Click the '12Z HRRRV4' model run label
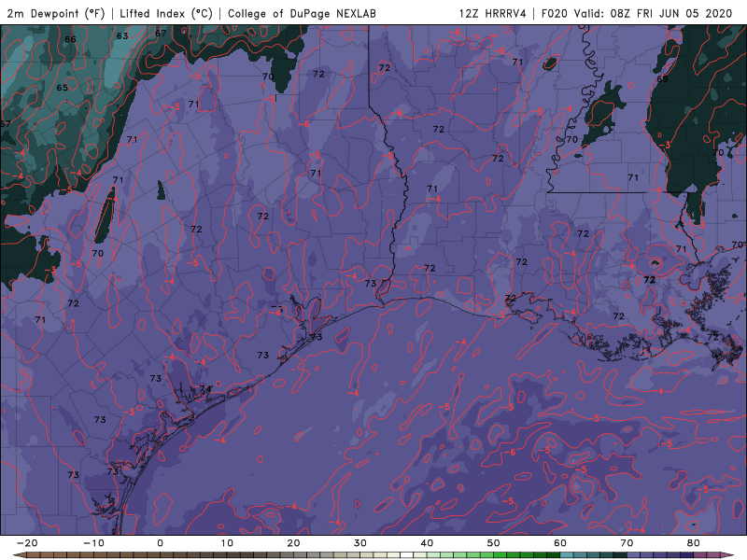 pos(493,13)
